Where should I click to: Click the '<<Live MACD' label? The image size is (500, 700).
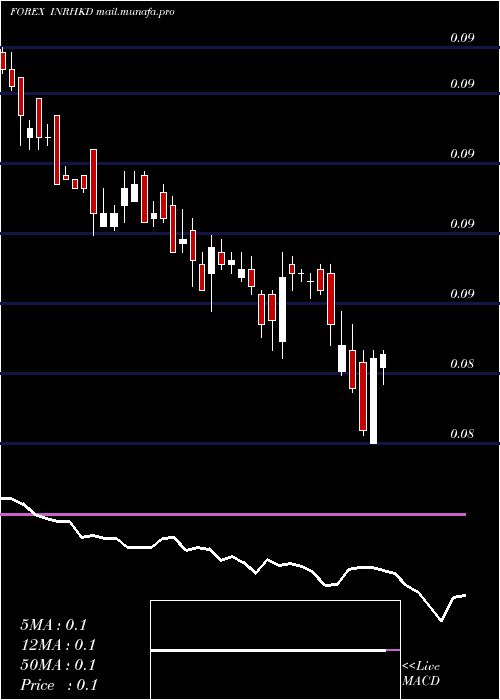[421, 674]
